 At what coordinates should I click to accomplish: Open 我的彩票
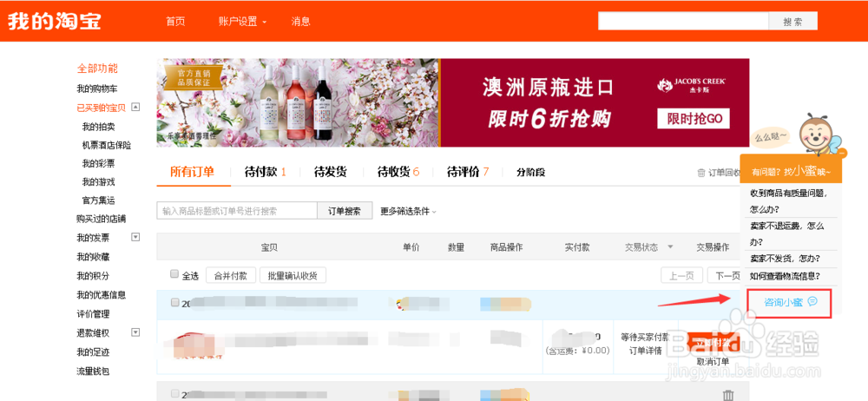99,163
